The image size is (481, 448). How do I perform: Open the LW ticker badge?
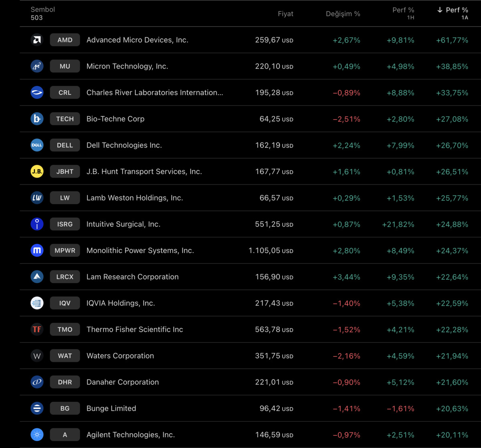tap(65, 198)
